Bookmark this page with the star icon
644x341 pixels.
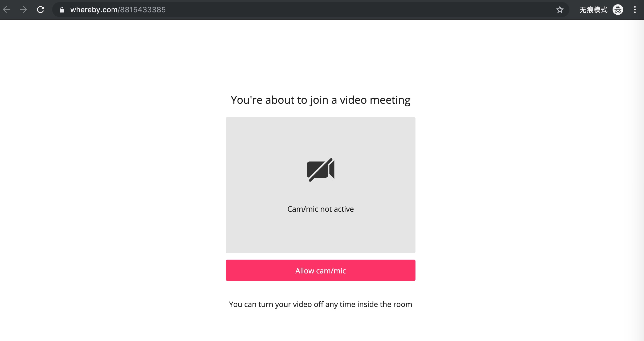click(560, 10)
